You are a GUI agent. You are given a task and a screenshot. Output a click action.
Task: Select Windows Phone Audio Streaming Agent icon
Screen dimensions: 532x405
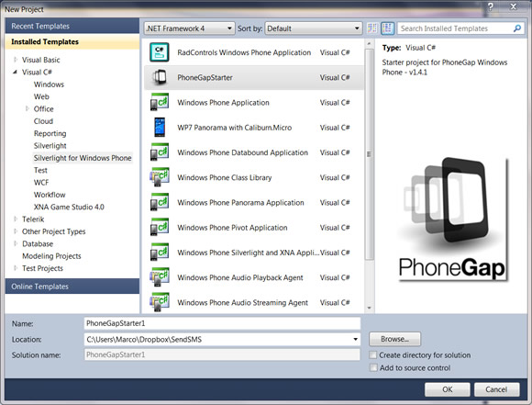coord(159,302)
